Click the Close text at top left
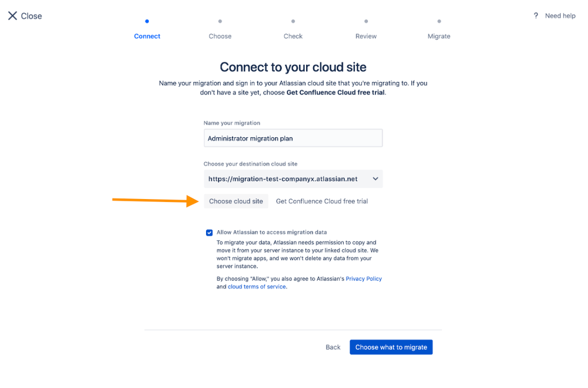Screen dimensions: 588x388 click(32, 16)
